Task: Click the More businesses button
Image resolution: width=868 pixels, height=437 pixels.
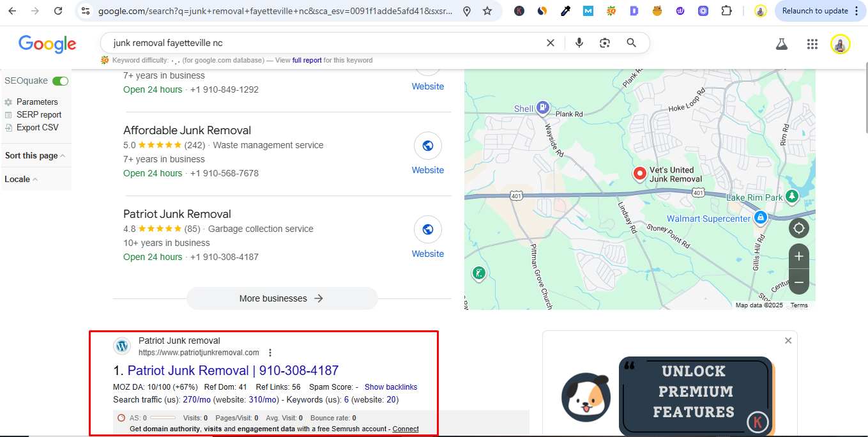Action: click(282, 298)
